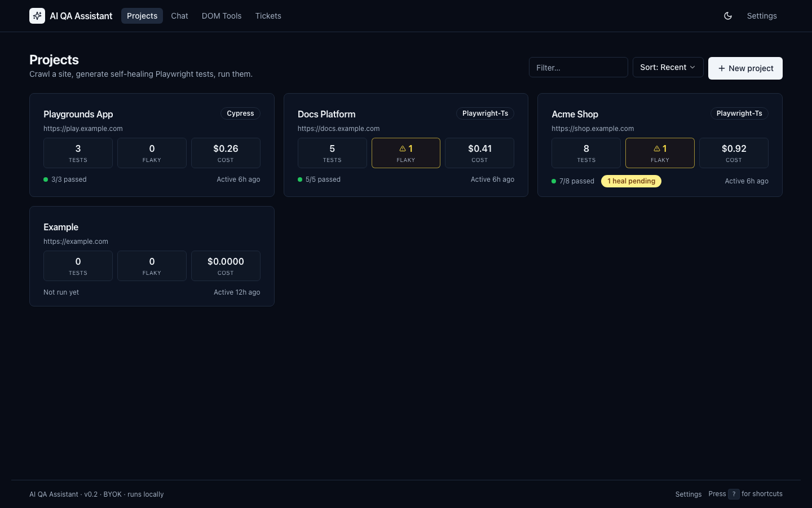
Task: Click Active 6h ago on Docs Platform
Action: 492,179
